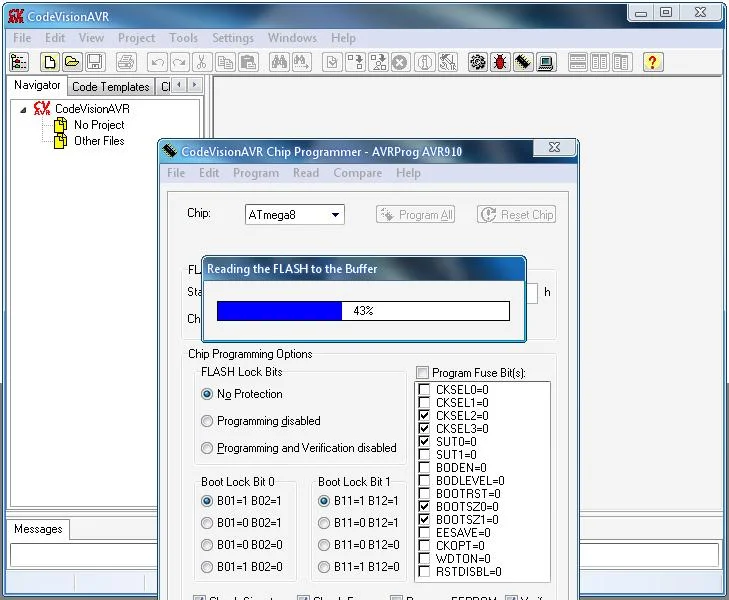Click the Redo arrow icon
Screen dimensions: 729x600
click(179, 62)
